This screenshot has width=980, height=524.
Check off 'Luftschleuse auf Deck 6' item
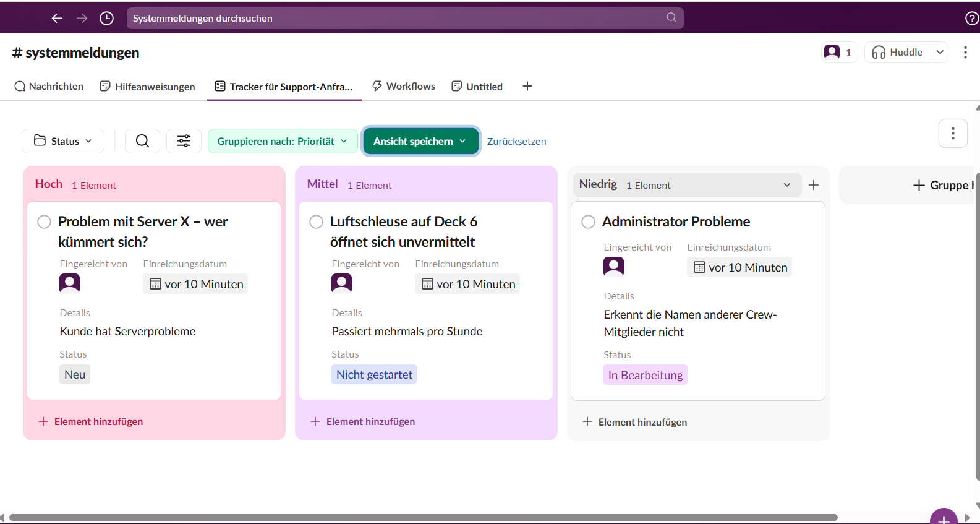click(x=316, y=221)
